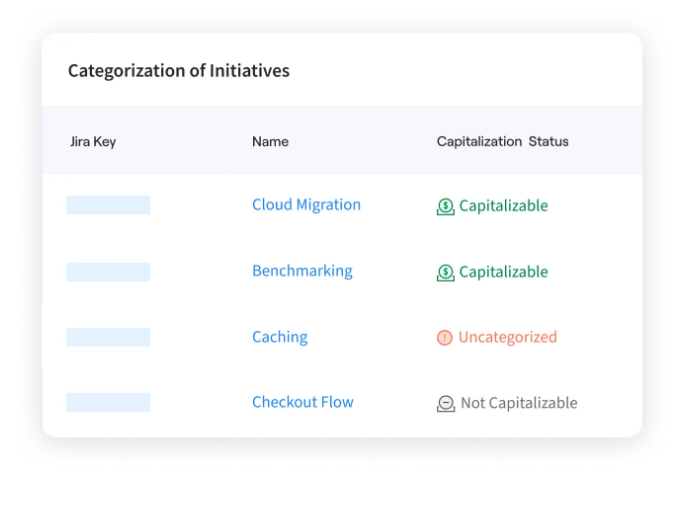693x507 pixels.
Task: Click the Uncategorized status text for Caching
Action: tap(507, 337)
